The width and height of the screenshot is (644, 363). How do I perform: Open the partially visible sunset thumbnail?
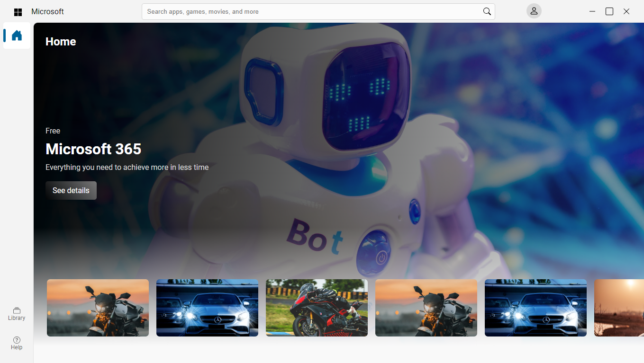tap(619, 308)
